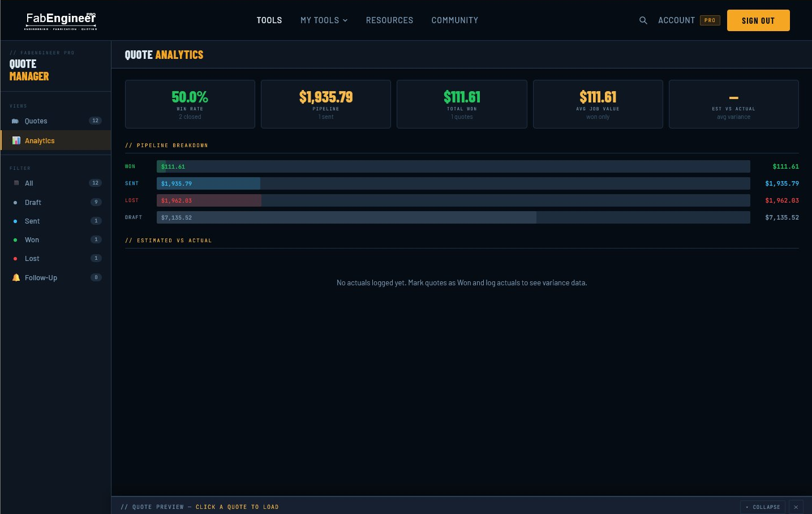Click the red Lost status dot
812x514 pixels.
[15, 258]
